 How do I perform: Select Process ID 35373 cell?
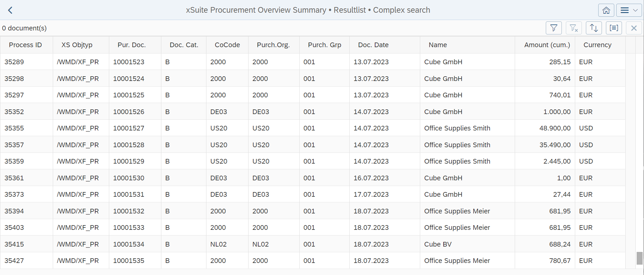26,194
